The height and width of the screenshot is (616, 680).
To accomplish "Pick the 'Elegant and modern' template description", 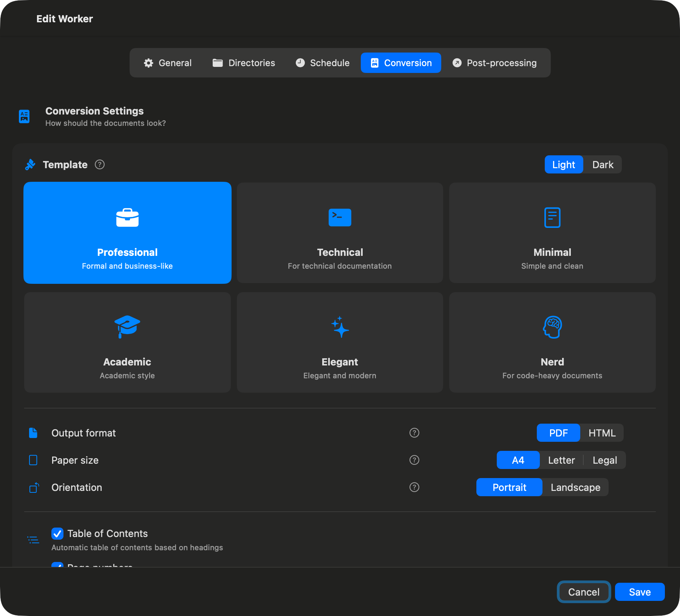I will point(340,376).
